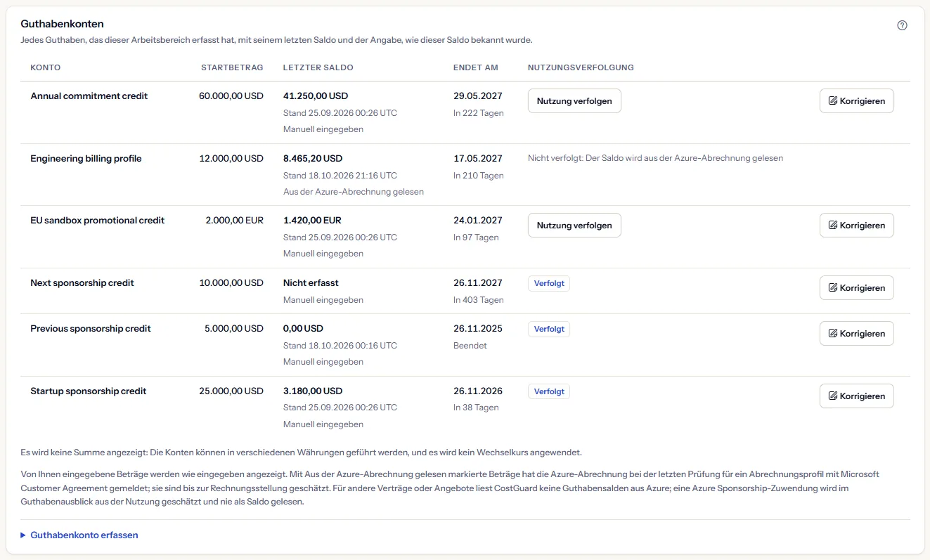Click the 2.000,00 EUR start amount

coord(235,220)
